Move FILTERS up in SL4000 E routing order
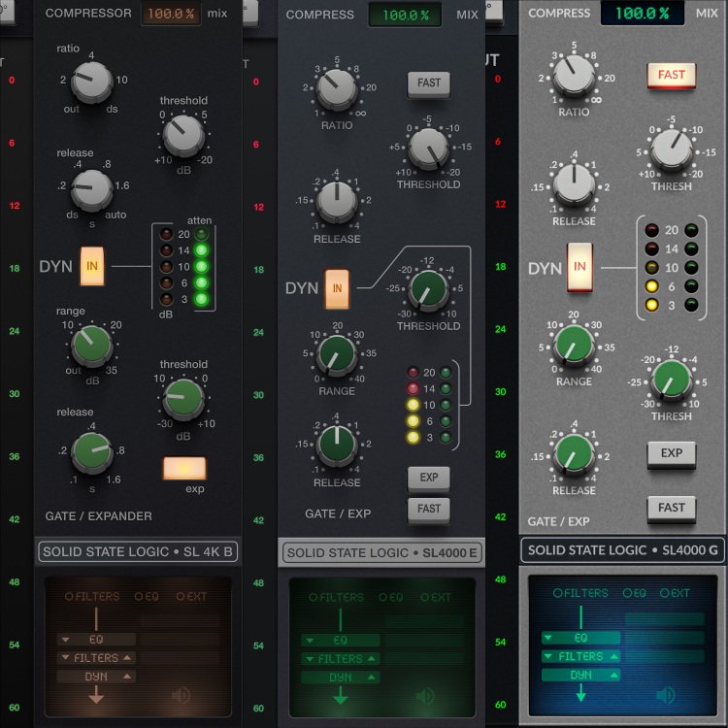728x728 pixels. pyautogui.click(x=373, y=659)
